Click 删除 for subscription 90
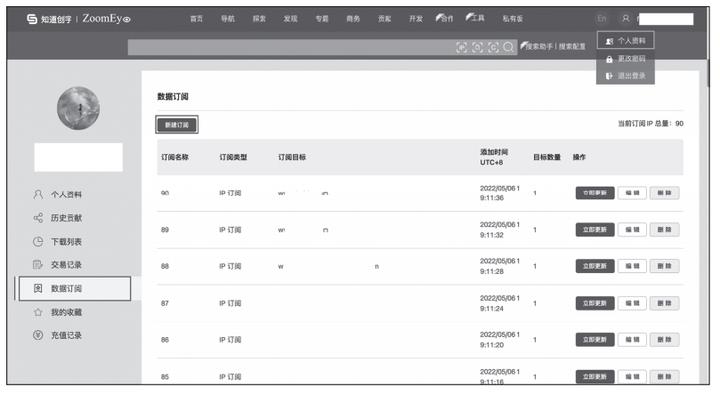 click(x=664, y=193)
